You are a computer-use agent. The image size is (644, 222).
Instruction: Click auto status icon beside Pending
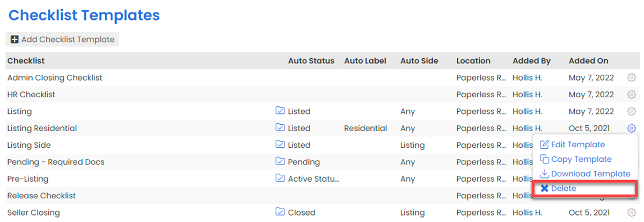pos(280,162)
